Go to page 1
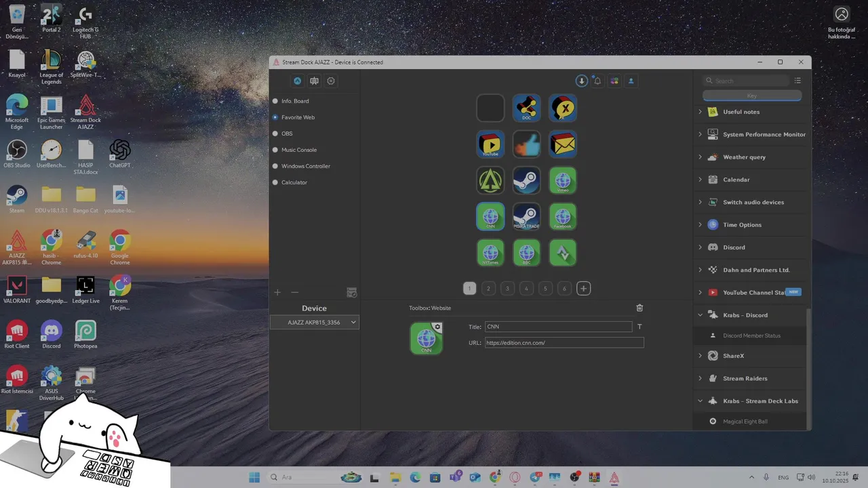This screenshot has width=868, height=488. (469, 289)
